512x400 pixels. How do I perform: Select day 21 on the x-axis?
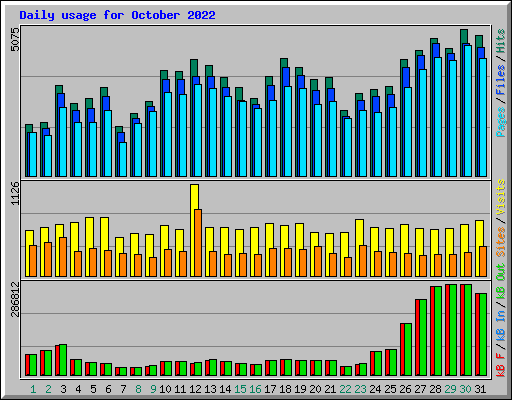pos(330,389)
